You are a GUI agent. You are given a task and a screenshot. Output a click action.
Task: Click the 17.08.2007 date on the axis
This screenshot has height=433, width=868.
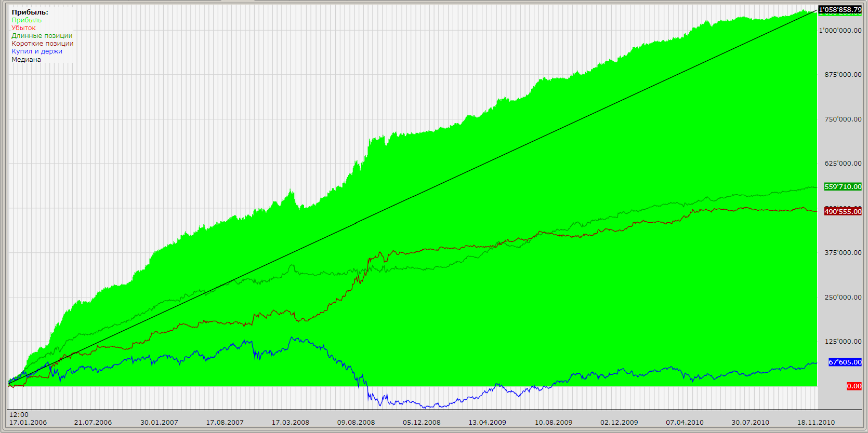[x=225, y=422]
